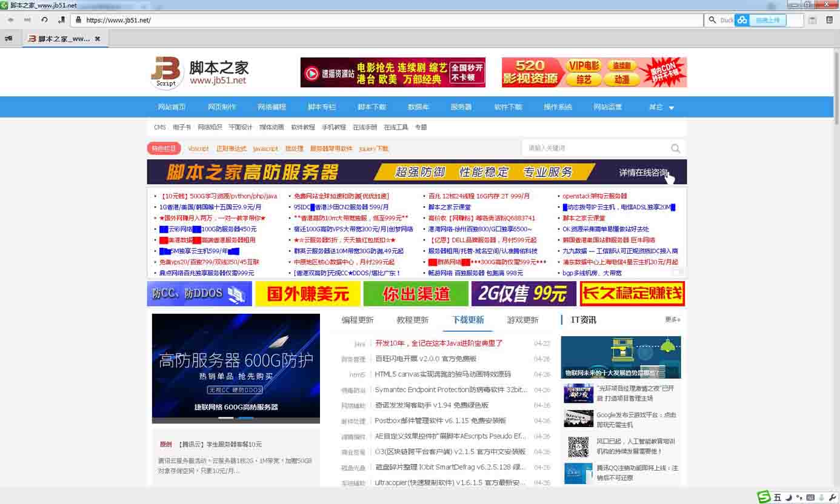Click the 特色栏目 red pill button
Image resolution: width=840 pixels, height=504 pixels.
[x=164, y=148]
